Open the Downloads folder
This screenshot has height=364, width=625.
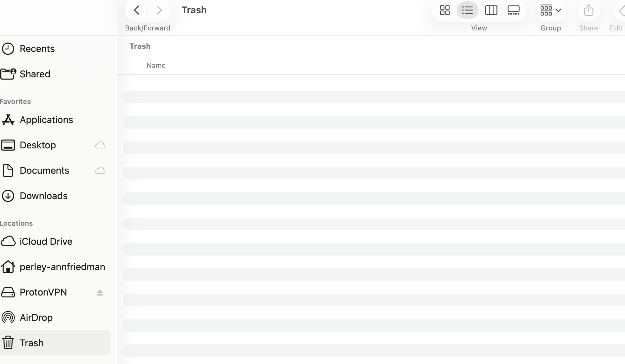tap(43, 196)
